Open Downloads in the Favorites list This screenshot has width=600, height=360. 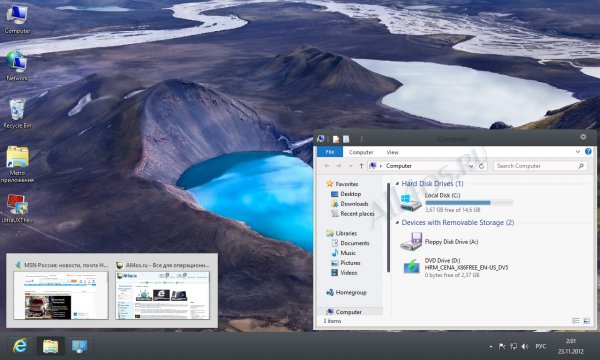pos(349,204)
